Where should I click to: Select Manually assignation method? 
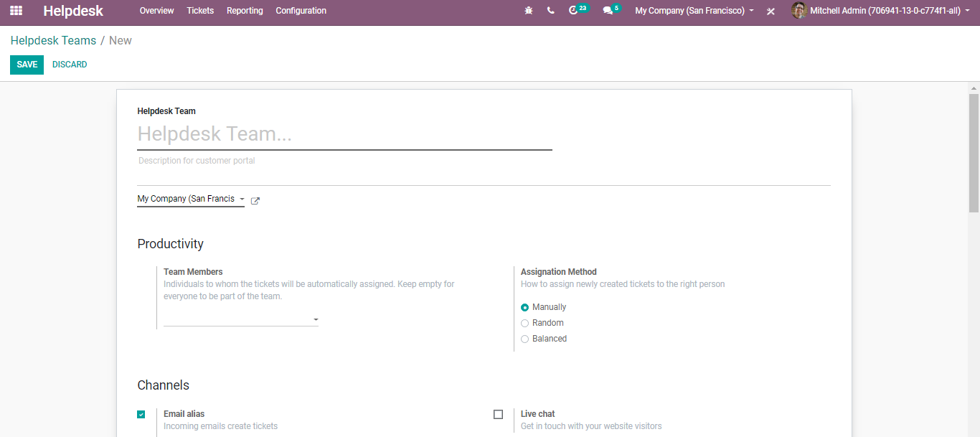[x=525, y=307]
